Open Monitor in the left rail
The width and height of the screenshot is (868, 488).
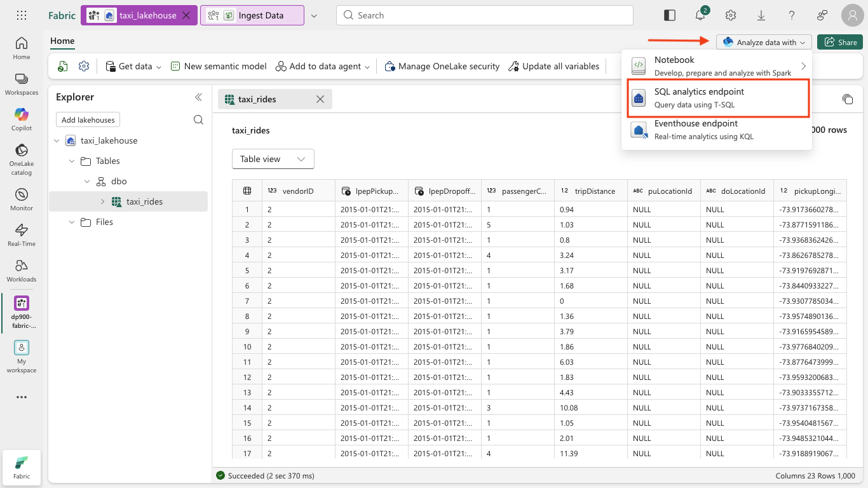[22, 200]
